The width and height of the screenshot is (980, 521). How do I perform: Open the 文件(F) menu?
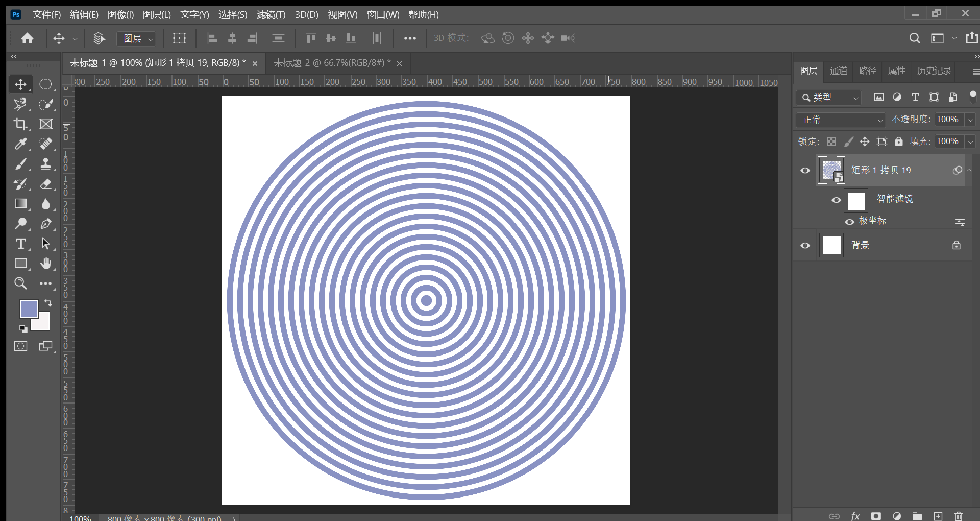tap(46, 15)
